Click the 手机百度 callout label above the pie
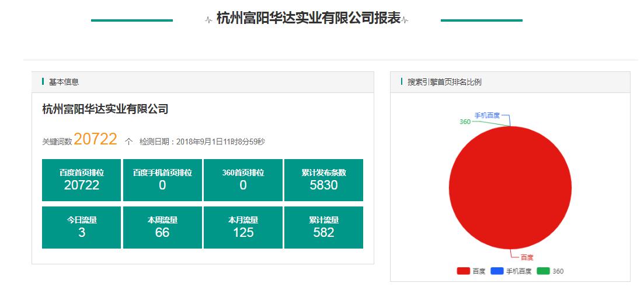Image resolution: width=644 pixels, height=286 pixels. pos(486,115)
